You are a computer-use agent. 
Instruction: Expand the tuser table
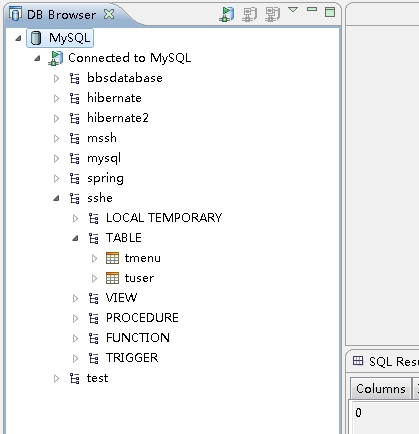click(94, 278)
